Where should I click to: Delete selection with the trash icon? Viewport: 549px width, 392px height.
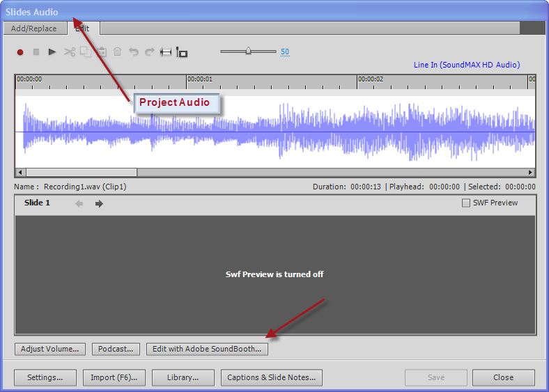pyautogui.click(x=117, y=52)
